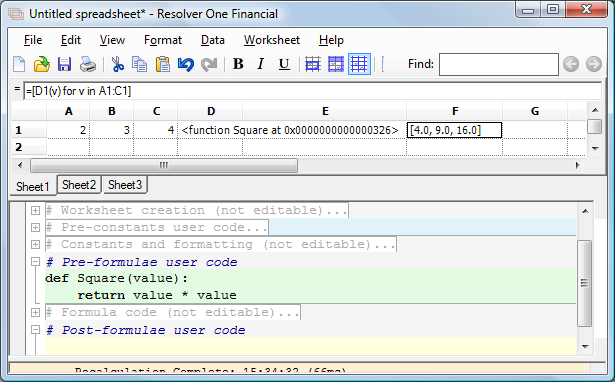Viewport: 615px width, 382px height.
Task: Select row 2 header
Action: click(29, 147)
